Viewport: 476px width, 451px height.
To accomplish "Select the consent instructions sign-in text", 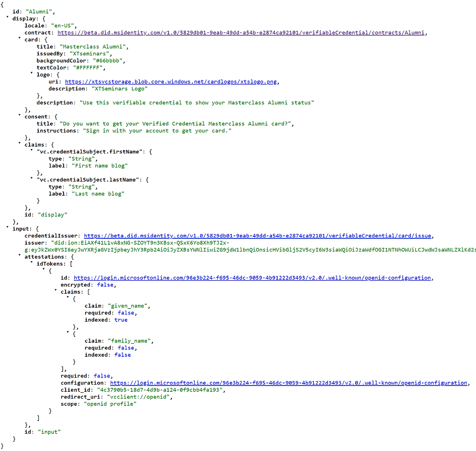I will (x=157, y=131).
